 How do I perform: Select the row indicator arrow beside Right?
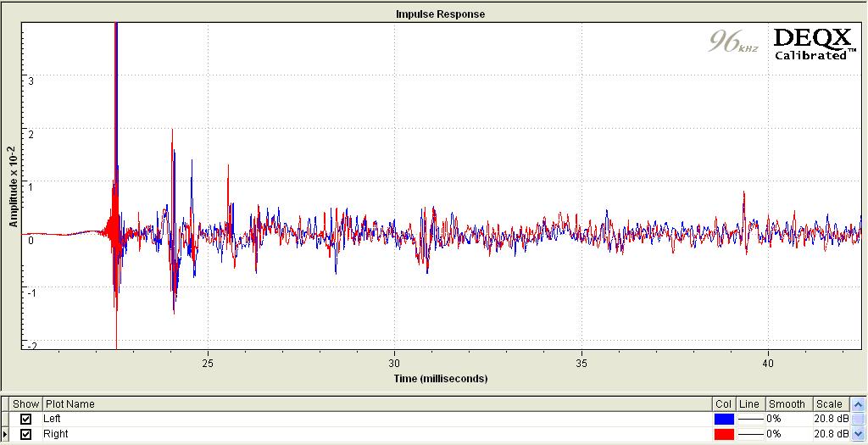coord(5,434)
